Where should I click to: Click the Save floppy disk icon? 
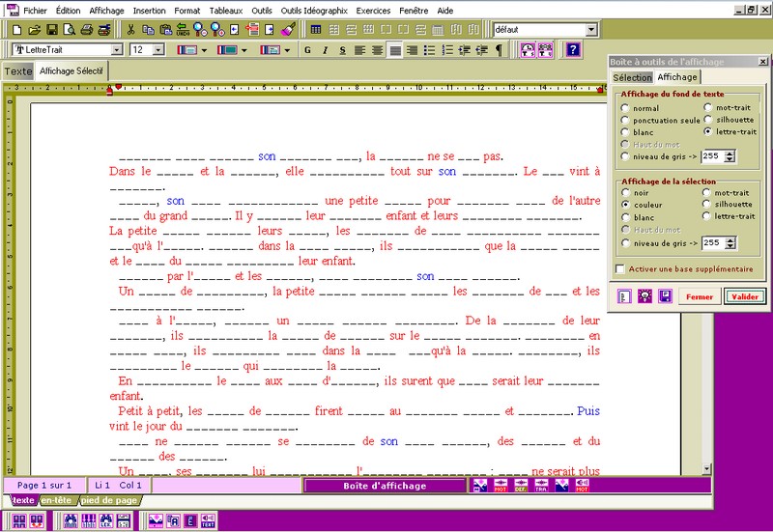[x=52, y=30]
